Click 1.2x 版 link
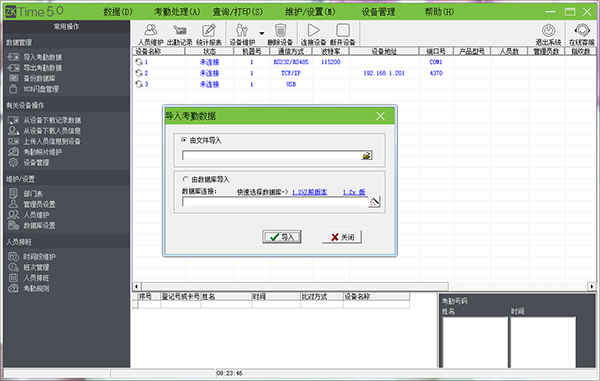Screen dimensions: 600x381 pyautogui.click(x=354, y=192)
